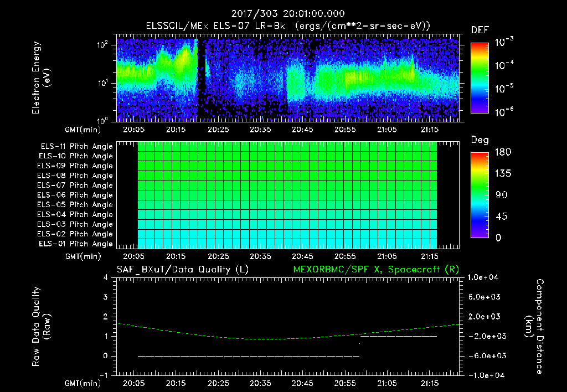Click the 20:45 time tick under the spectrogram
This screenshot has height=392, width=567.
pyautogui.click(x=303, y=130)
